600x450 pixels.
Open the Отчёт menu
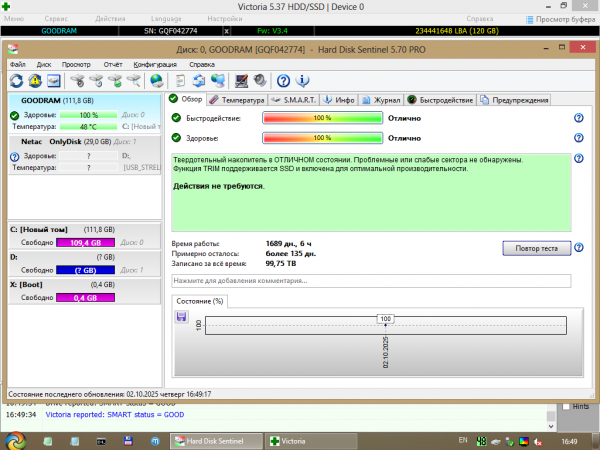point(113,64)
